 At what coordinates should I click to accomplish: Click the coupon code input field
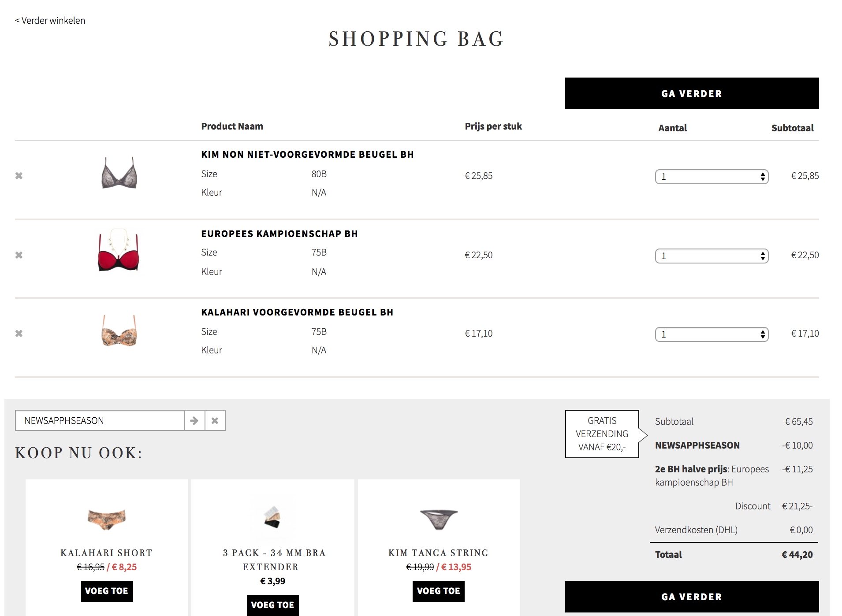tap(100, 421)
